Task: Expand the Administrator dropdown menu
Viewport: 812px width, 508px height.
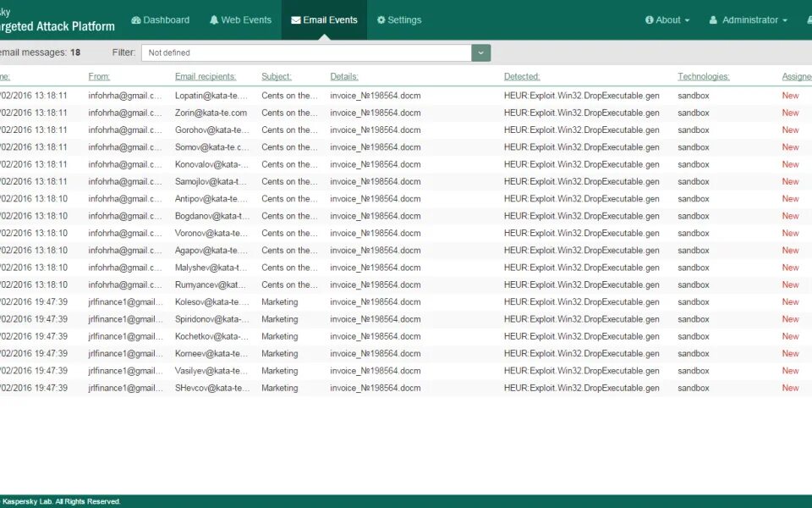Action: coord(749,19)
